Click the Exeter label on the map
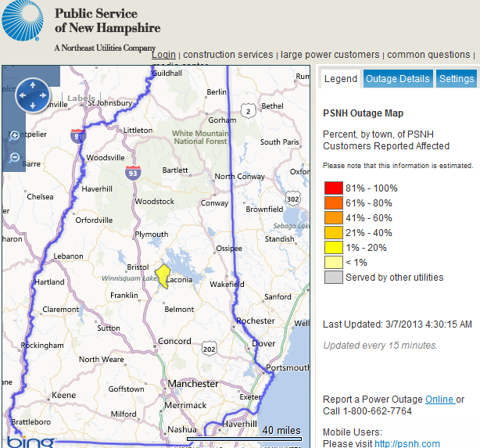Screen dimensions: 480x448 coord(250,397)
